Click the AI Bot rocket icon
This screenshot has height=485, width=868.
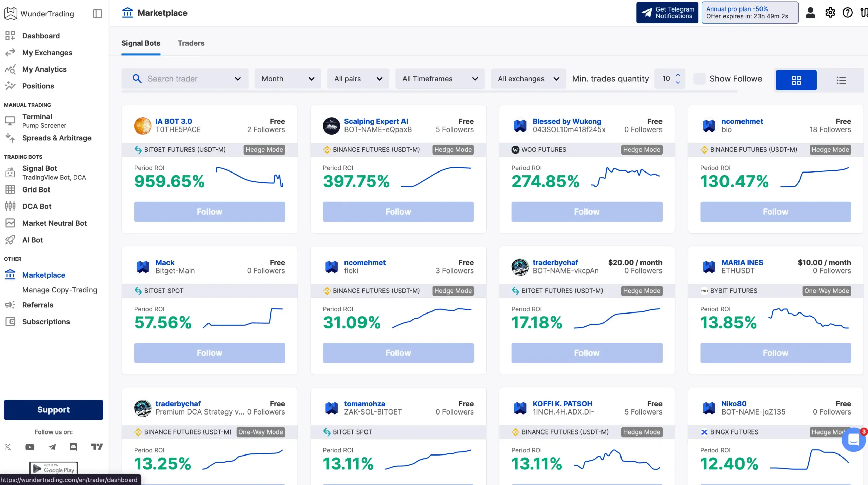(10, 240)
